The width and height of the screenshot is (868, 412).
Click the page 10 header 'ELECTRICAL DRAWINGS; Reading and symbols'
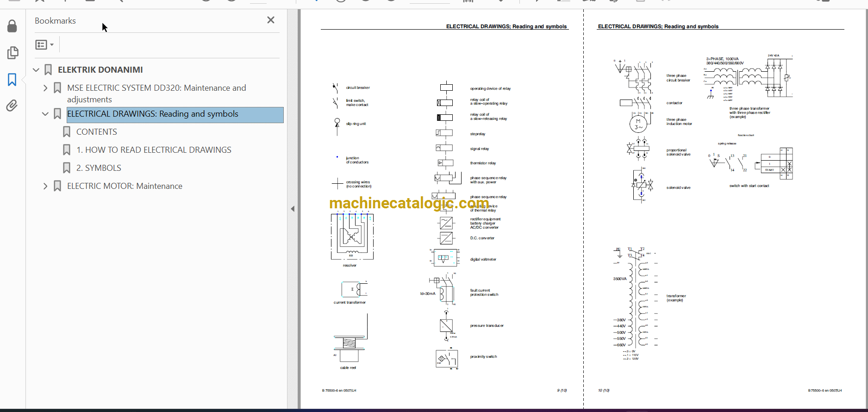point(658,26)
